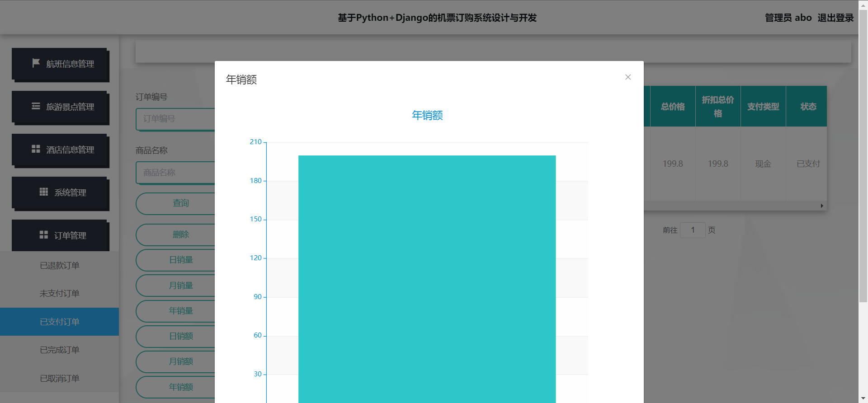868x403 pixels.
Task: Click the page number jump field
Action: tap(693, 230)
